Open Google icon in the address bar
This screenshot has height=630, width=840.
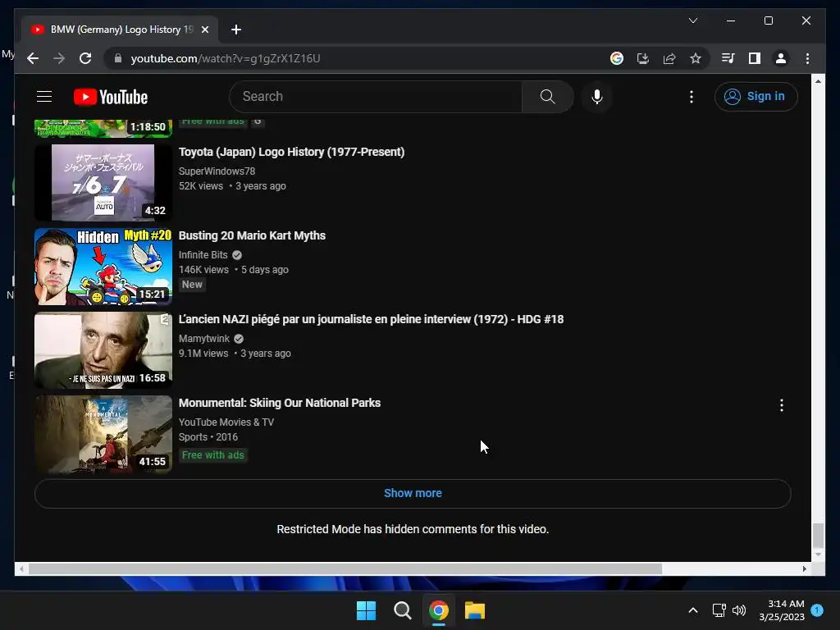point(617,58)
